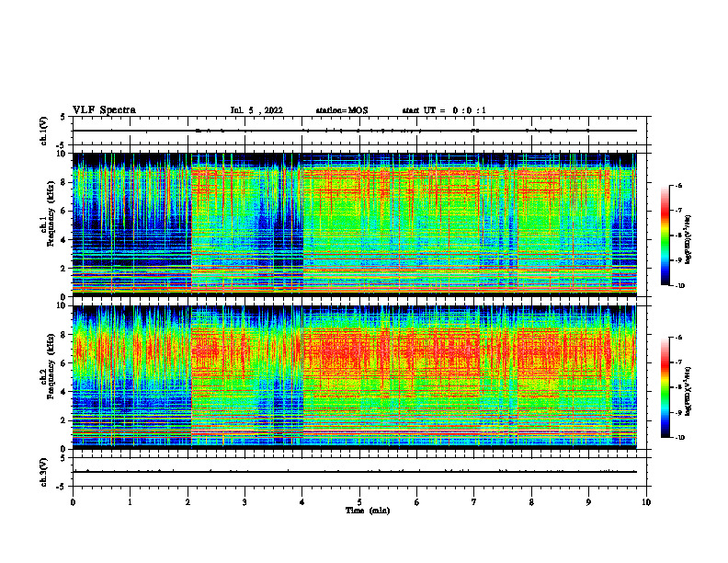Click time-axis tick label "2"
Image resolution: width=728 pixels, height=563 pixels.
(x=188, y=502)
